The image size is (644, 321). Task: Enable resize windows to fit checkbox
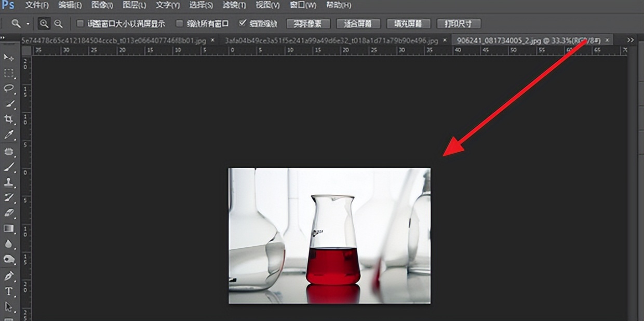(x=79, y=23)
